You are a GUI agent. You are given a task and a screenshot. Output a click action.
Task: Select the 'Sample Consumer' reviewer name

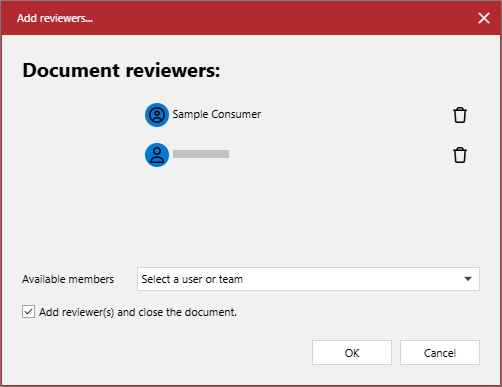217,114
